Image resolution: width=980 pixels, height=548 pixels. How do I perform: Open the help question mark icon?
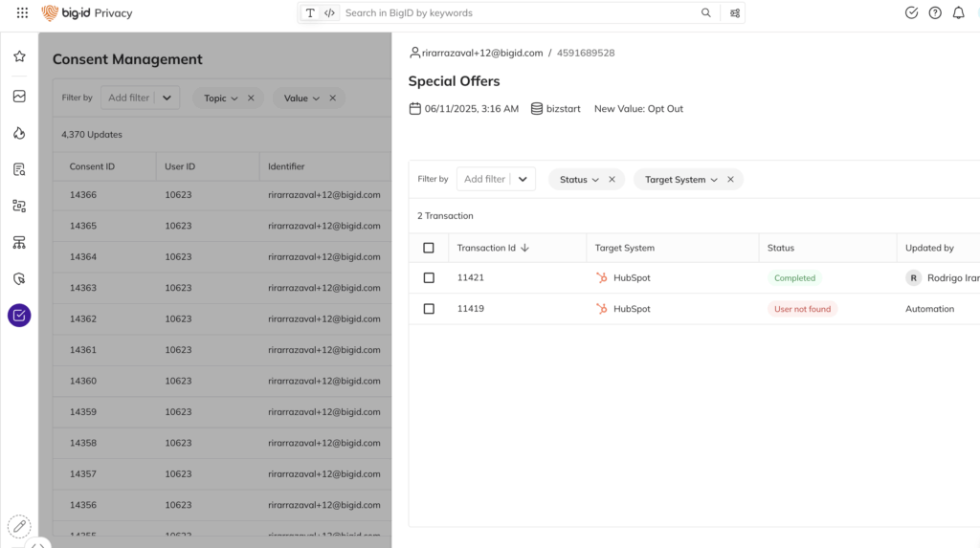pos(935,13)
